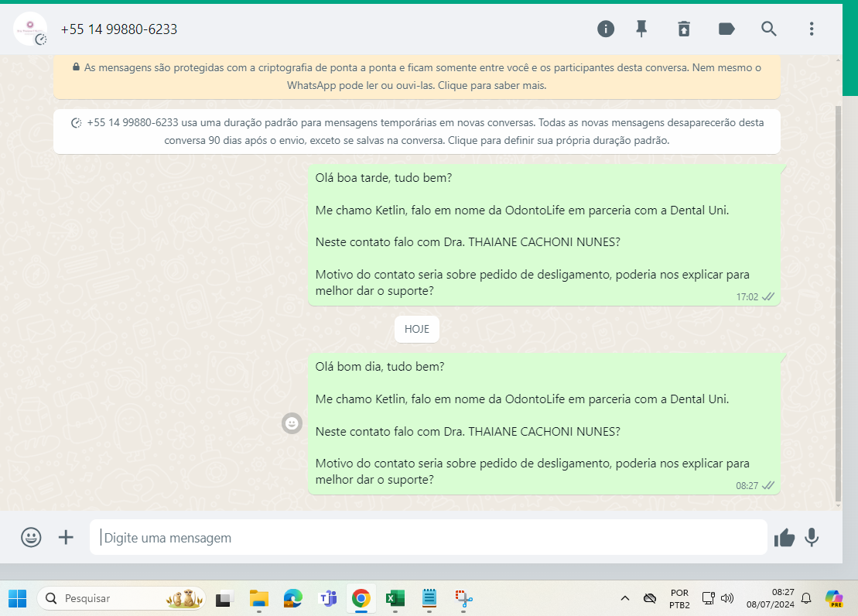Viewport: 858px width, 616px height.
Task: Click the 'Olá bom dia, tudo bem?' message
Action: click(545, 424)
